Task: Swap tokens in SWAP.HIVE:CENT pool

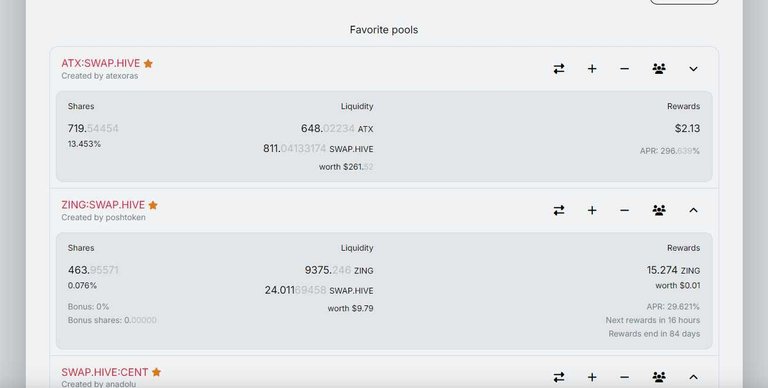Action: click(x=559, y=377)
